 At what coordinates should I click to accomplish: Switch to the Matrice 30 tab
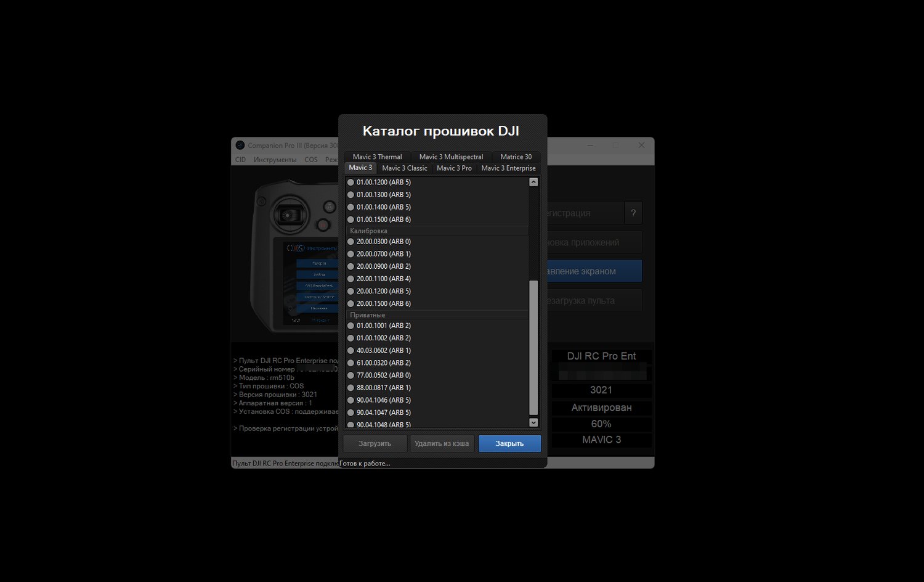coord(516,157)
